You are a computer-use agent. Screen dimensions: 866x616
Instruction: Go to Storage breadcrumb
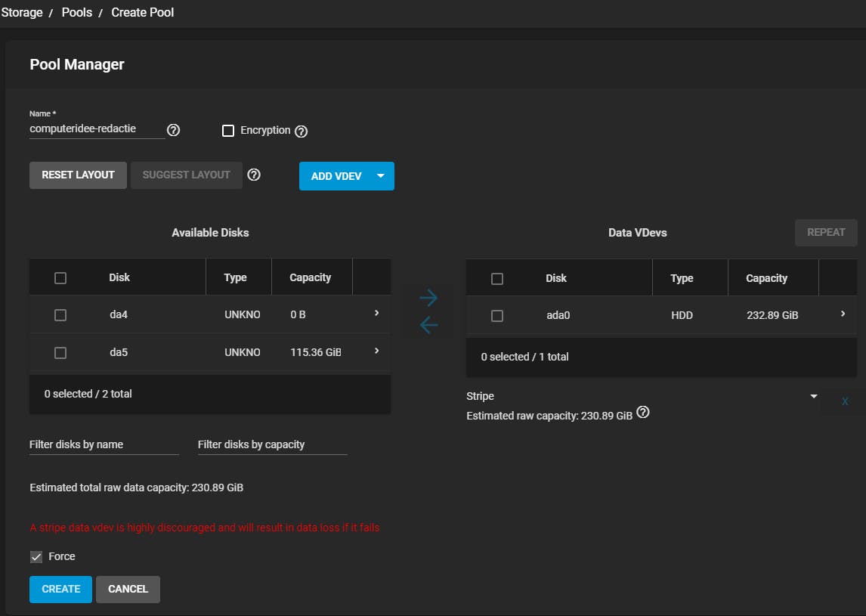click(22, 12)
